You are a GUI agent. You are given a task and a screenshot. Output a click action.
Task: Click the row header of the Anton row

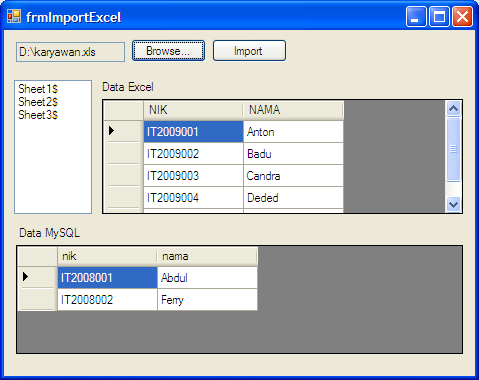click(123, 132)
